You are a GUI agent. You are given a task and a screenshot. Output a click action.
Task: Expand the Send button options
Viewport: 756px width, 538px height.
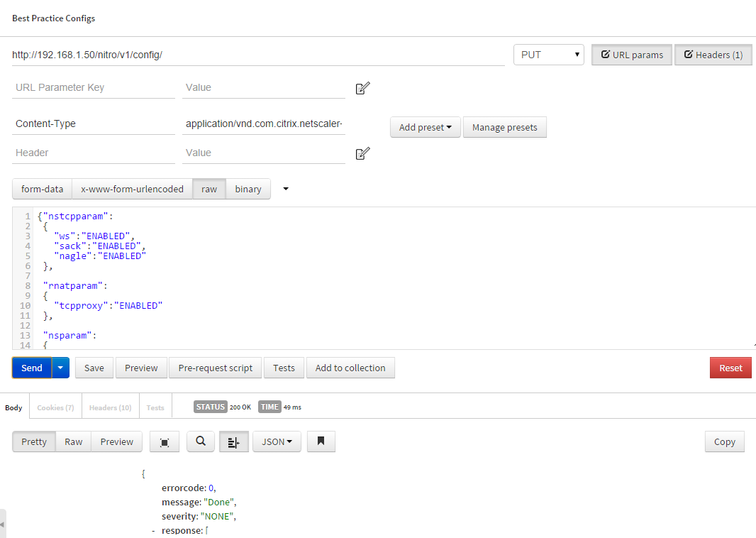60,368
